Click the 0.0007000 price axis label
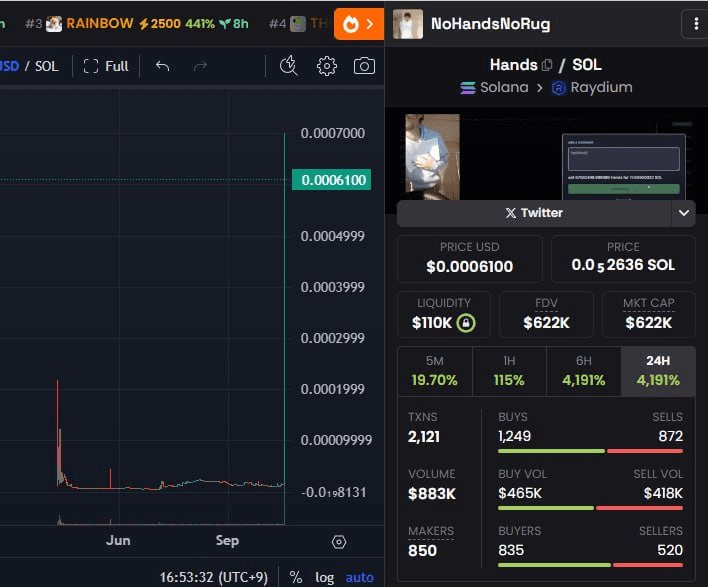The width and height of the screenshot is (708, 587). coord(333,133)
